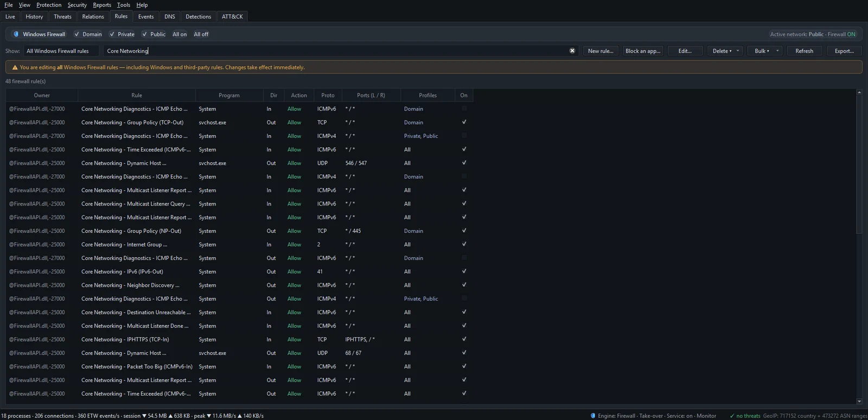868x420 pixels.
Task: Uncheck On for IPHTTPS (TCP-In) rule
Action: click(464, 339)
